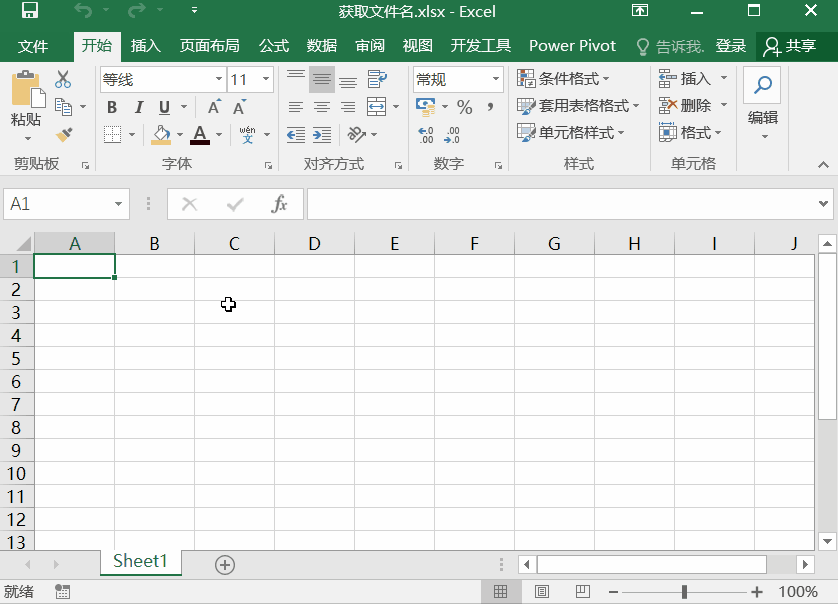Toggle Middle Align

[322, 80]
